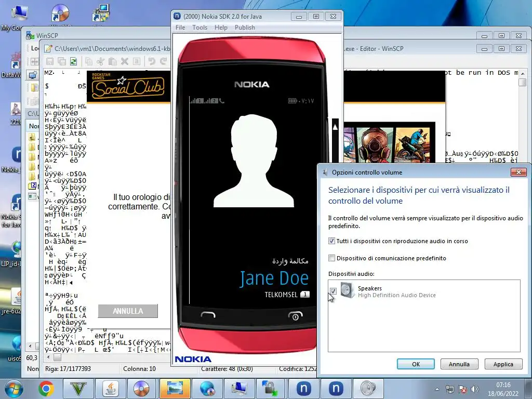This screenshot has height=399, width=532.
Task: Open the disc UltraISO icon in the taskbar
Action: coord(141,389)
